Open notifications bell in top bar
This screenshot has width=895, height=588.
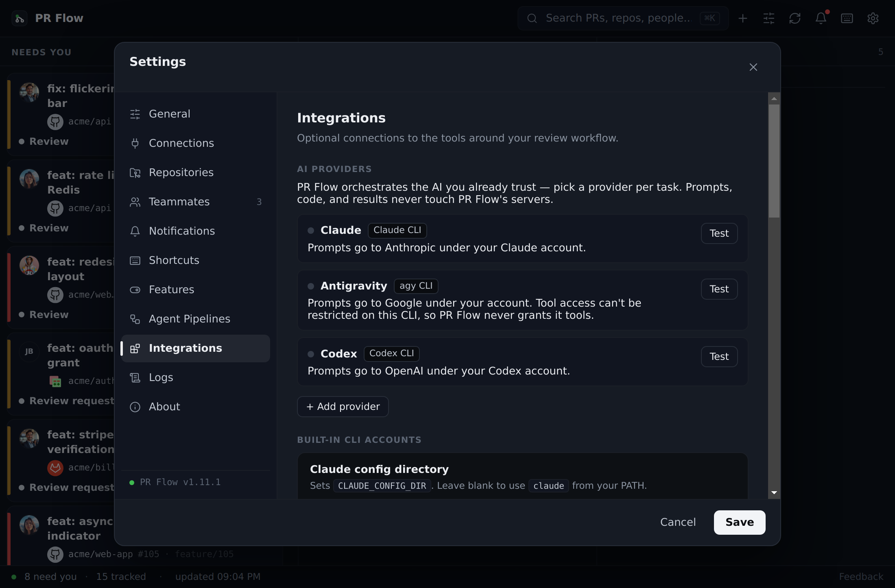(821, 18)
